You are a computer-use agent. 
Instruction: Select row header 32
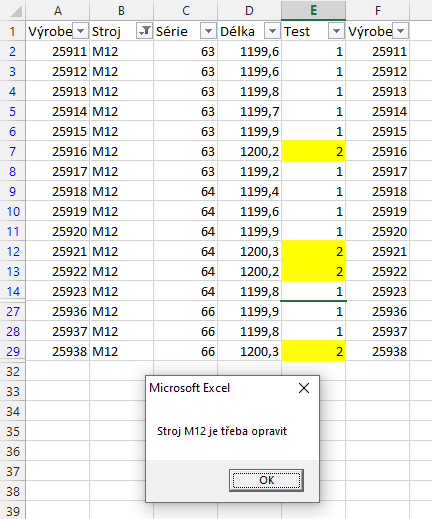(x=13, y=371)
